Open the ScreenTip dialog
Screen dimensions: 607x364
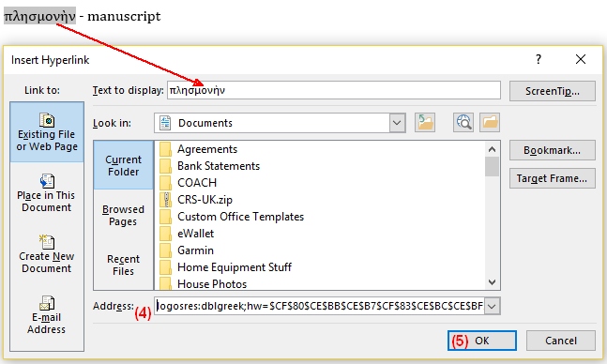tap(553, 91)
